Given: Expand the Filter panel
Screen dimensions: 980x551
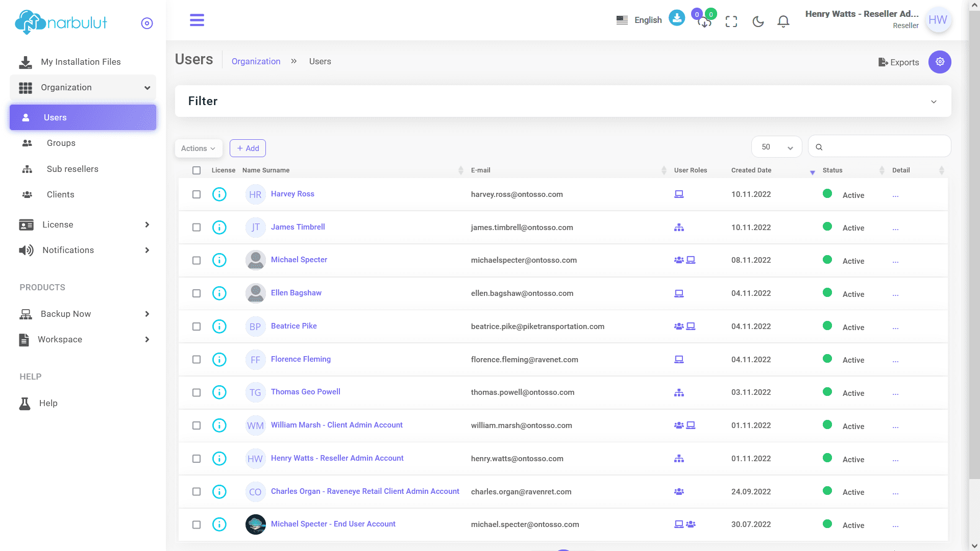Looking at the screenshot, I should (x=563, y=101).
